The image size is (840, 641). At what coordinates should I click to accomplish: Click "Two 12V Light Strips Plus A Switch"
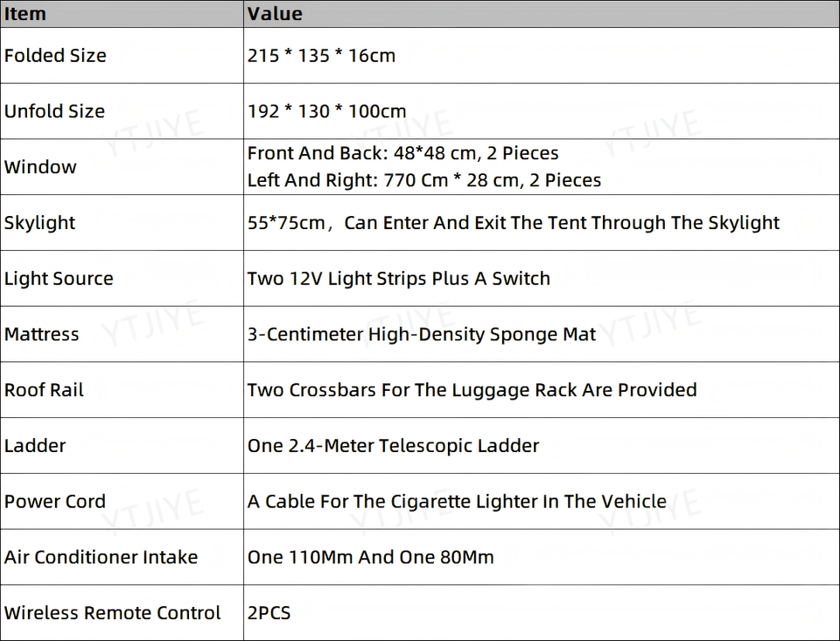pyautogui.click(x=399, y=279)
